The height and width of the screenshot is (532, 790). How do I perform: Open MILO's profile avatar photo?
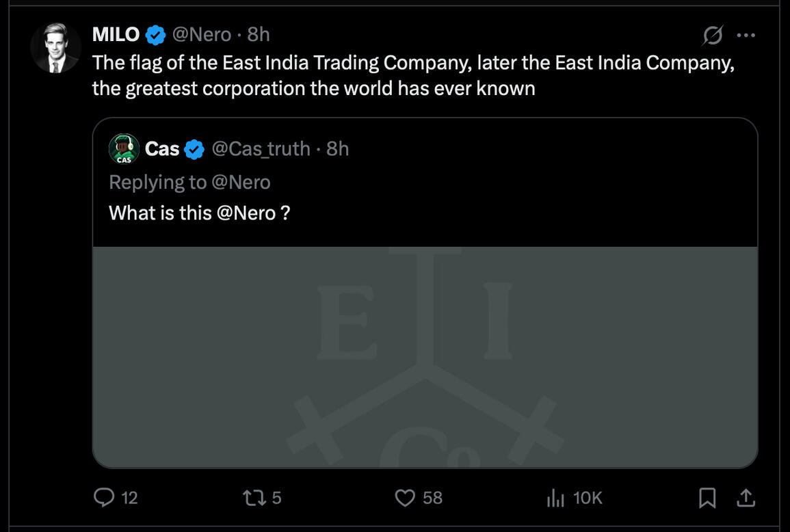55,49
